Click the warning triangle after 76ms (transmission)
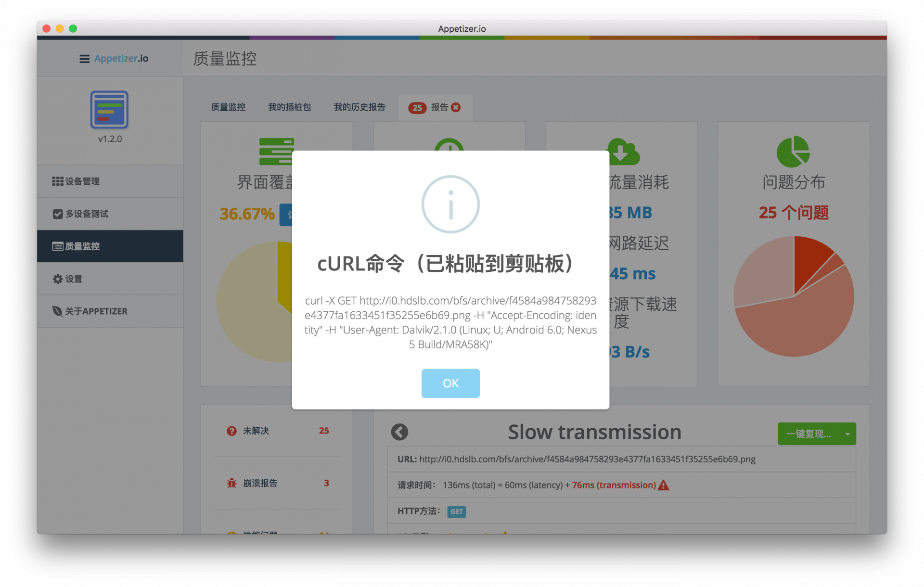The height and width of the screenshot is (587, 924). [x=664, y=485]
